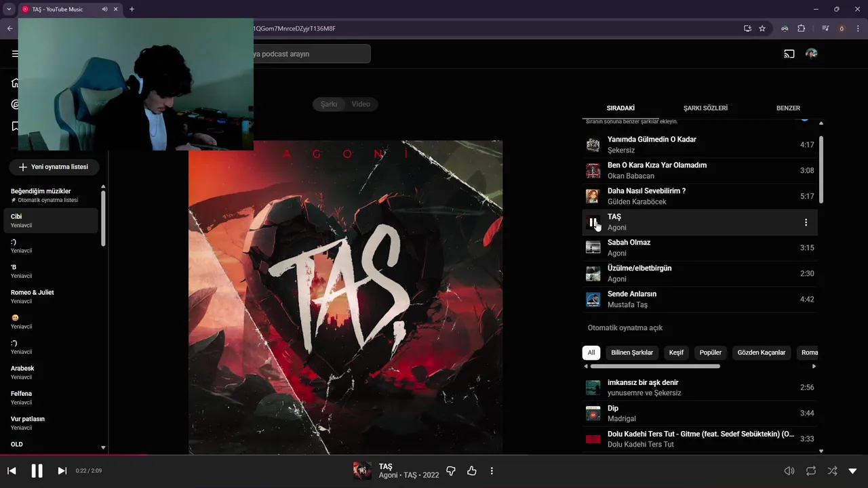Click the queue panel scroll up arrow

821,123
